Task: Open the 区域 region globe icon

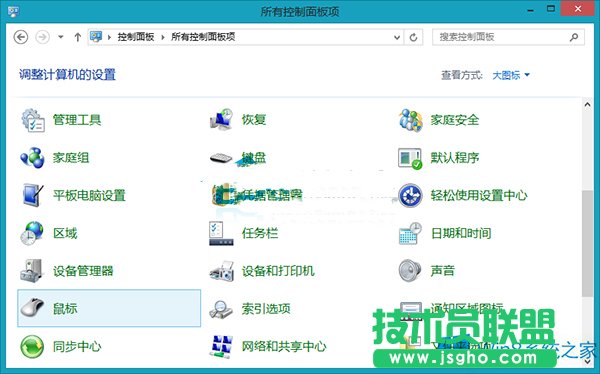Action: click(32, 233)
